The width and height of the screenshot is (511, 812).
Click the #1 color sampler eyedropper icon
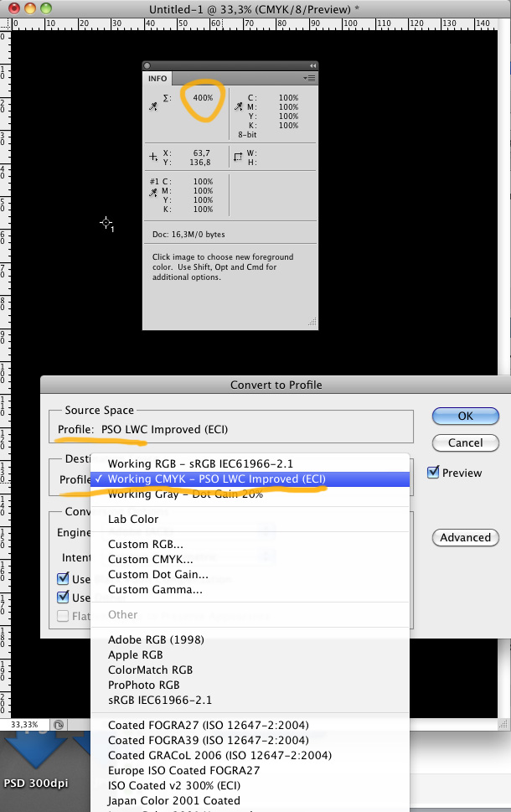point(153,193)
